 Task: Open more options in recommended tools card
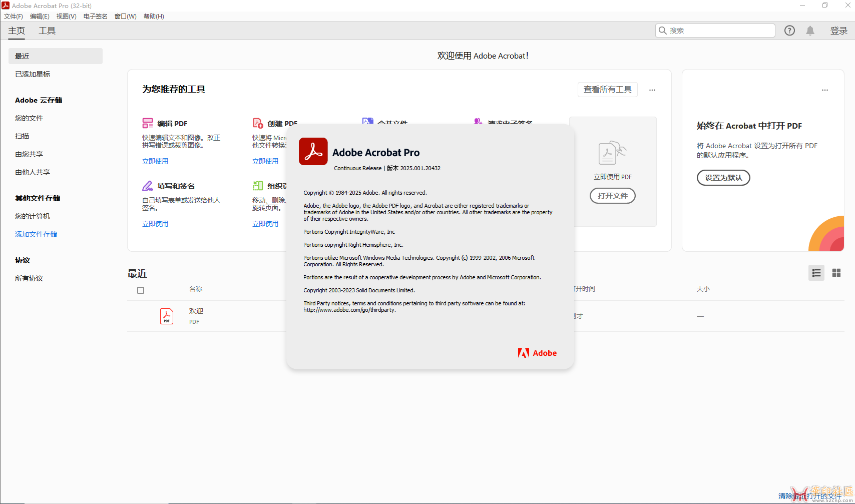coord(652,90)
